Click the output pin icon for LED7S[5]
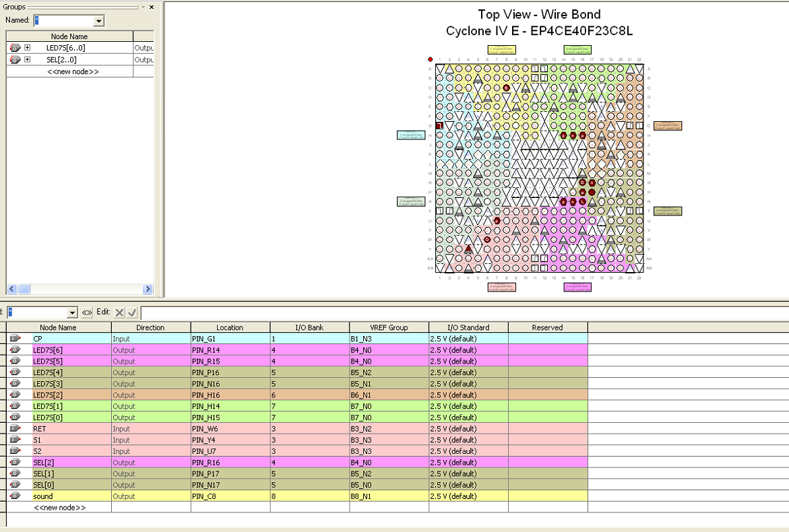 pyautogui.click(x=15, y=361)
